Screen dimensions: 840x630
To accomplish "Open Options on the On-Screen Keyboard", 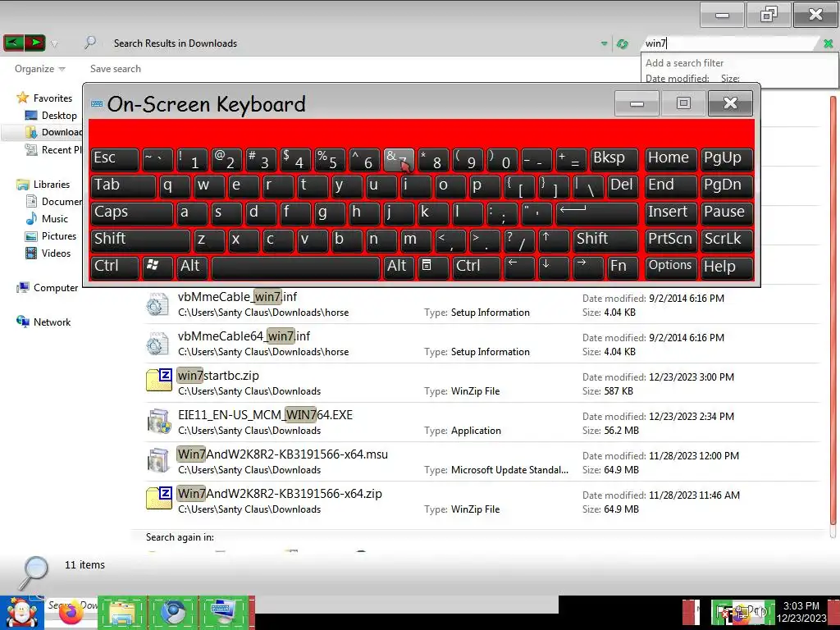I will click(x=671, y=267).
